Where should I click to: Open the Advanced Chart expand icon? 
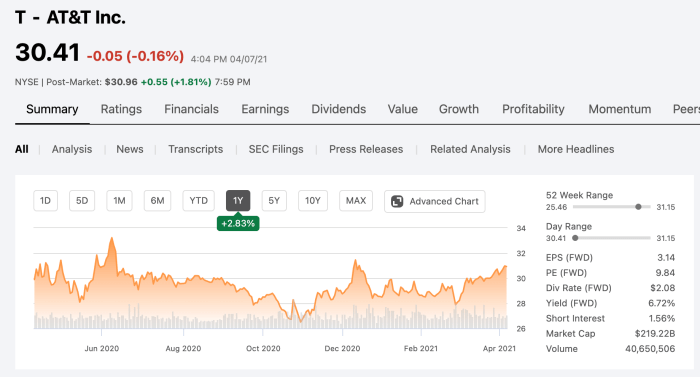pos(397,201)
